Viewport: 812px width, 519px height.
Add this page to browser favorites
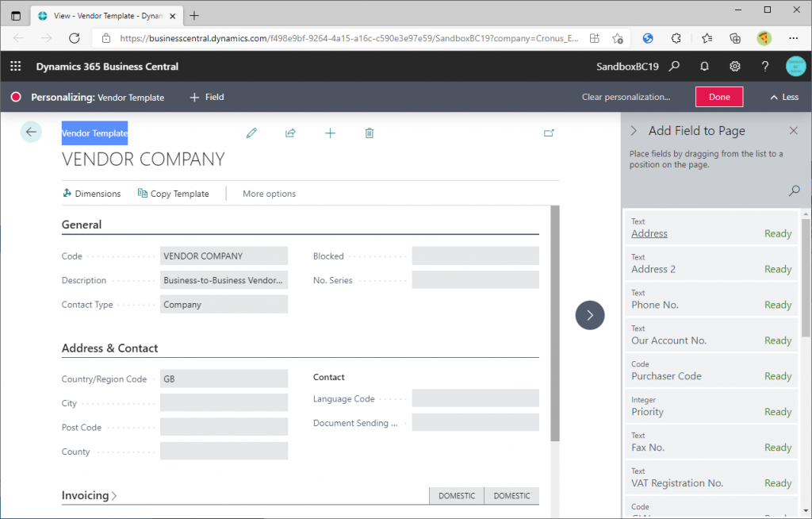tap(617, 38)
